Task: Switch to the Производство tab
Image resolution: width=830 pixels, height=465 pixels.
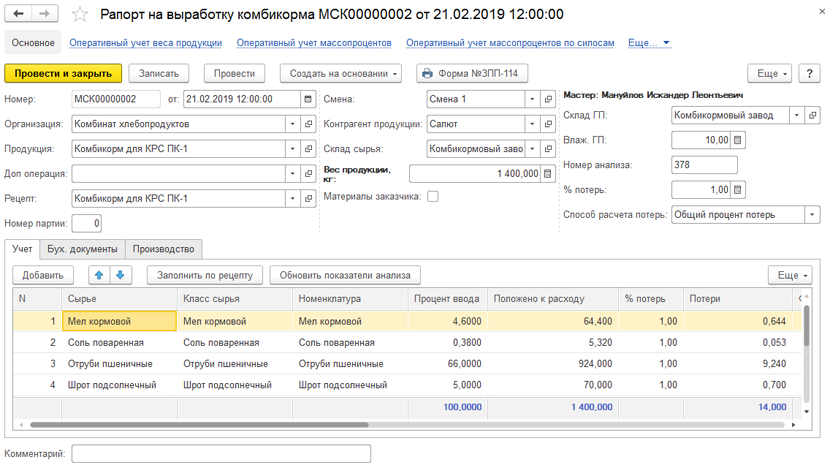Action: pos(164,249)
